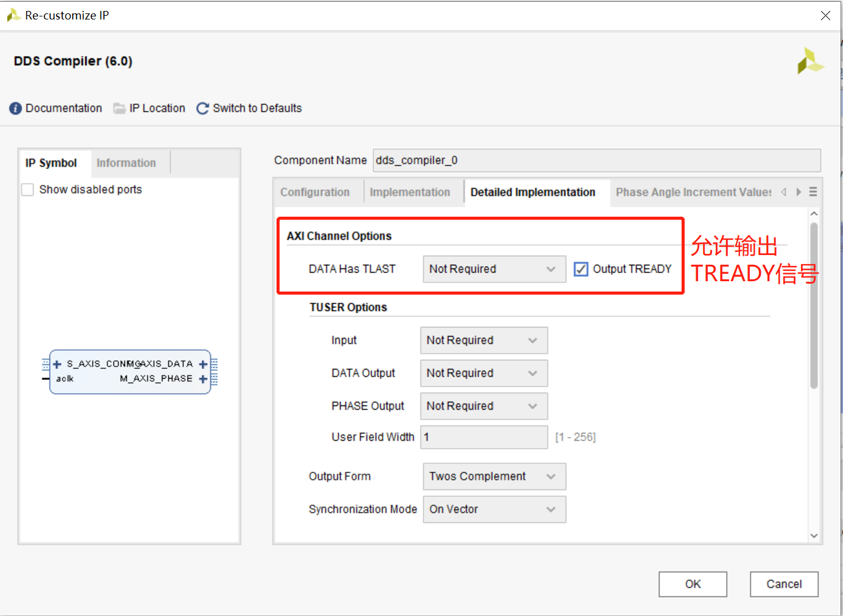843x616 pixels.
Task: Click the Component Name input field
Action: click(597, 161)
